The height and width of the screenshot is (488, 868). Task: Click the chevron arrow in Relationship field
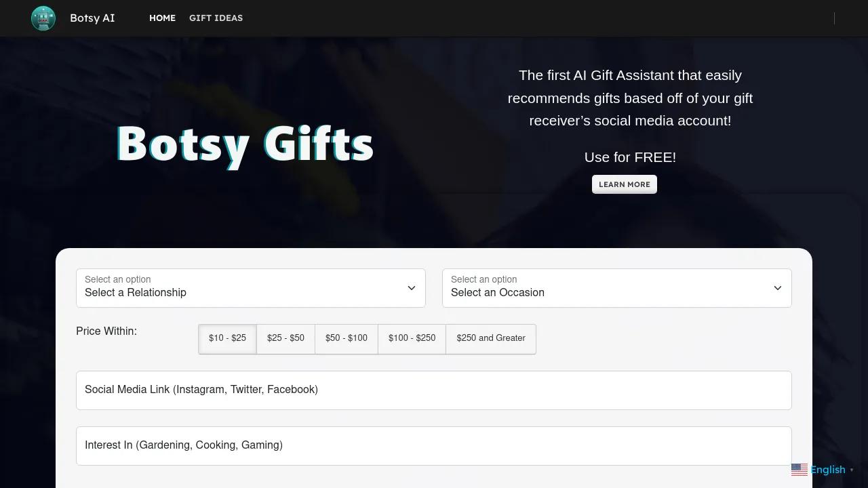pyautogui.click(x=411, y=288)
